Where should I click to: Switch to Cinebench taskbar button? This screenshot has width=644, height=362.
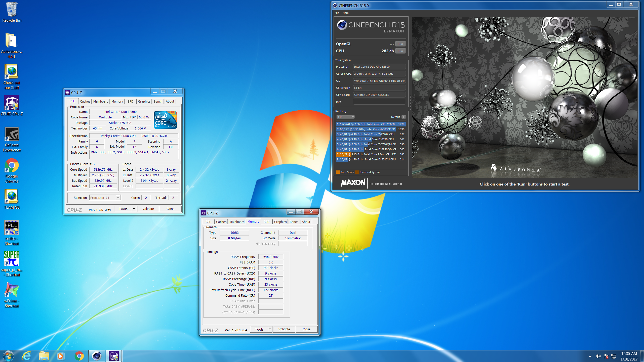pos(97,356)
